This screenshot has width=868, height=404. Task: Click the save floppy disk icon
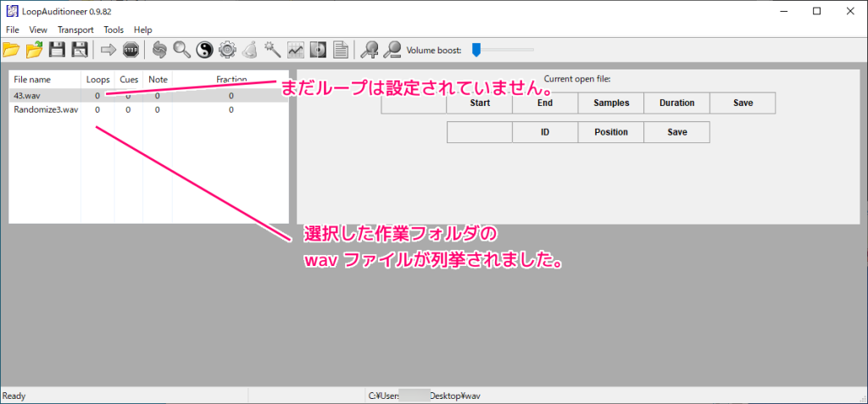point(57,50)
